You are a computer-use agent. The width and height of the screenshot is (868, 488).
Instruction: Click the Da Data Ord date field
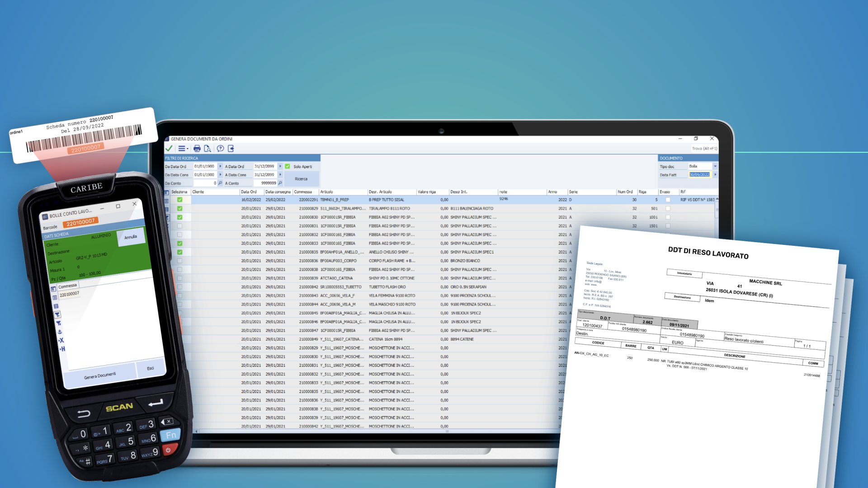coord(205,166)
